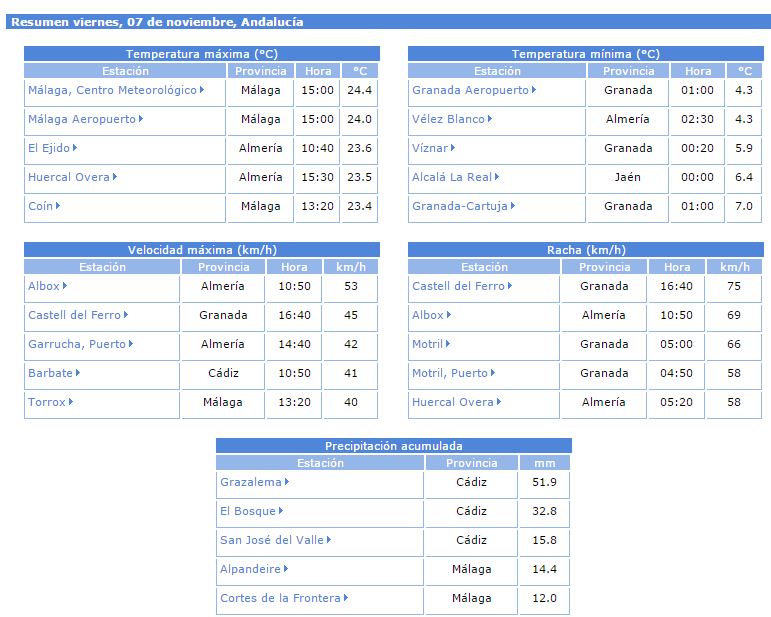The height and width of the screenshot is (617, 771).
Task: Select the 04:50 time for Motril, Puerto
Action: [x=677, y=373]
